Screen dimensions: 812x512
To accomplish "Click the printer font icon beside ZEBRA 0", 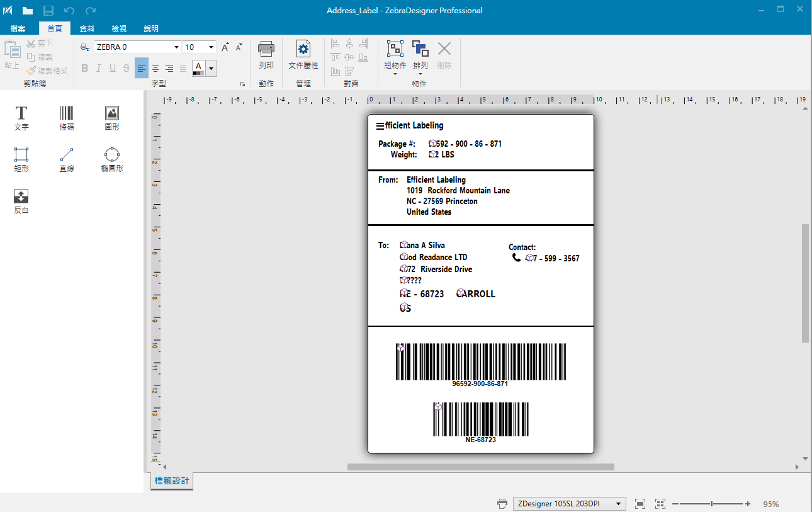I will [86, 47].
